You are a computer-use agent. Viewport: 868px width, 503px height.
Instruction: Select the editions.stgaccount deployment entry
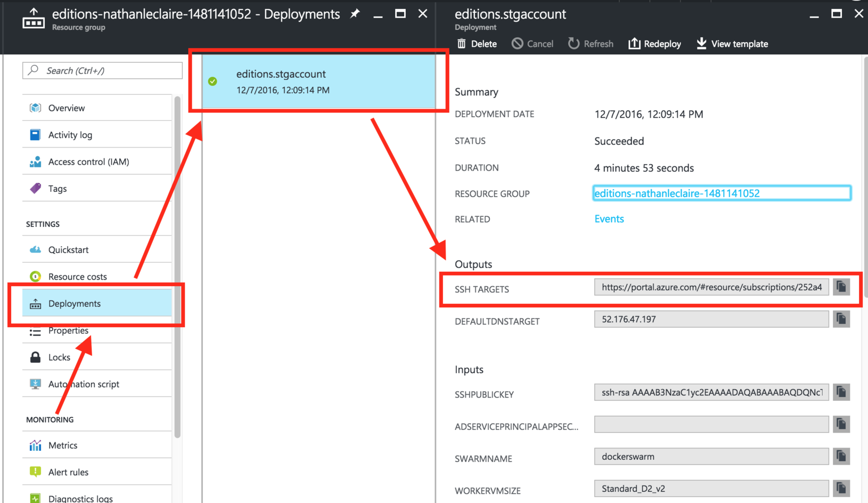coord(318,82)
